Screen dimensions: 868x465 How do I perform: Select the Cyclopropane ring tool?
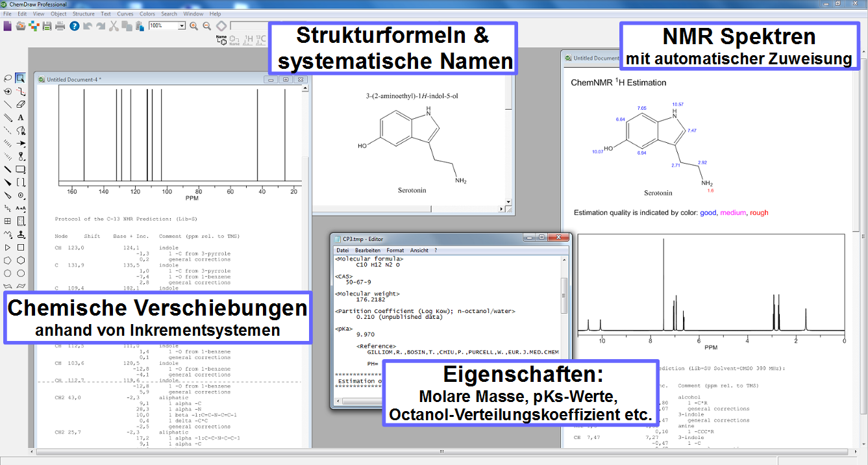point(8,247)
